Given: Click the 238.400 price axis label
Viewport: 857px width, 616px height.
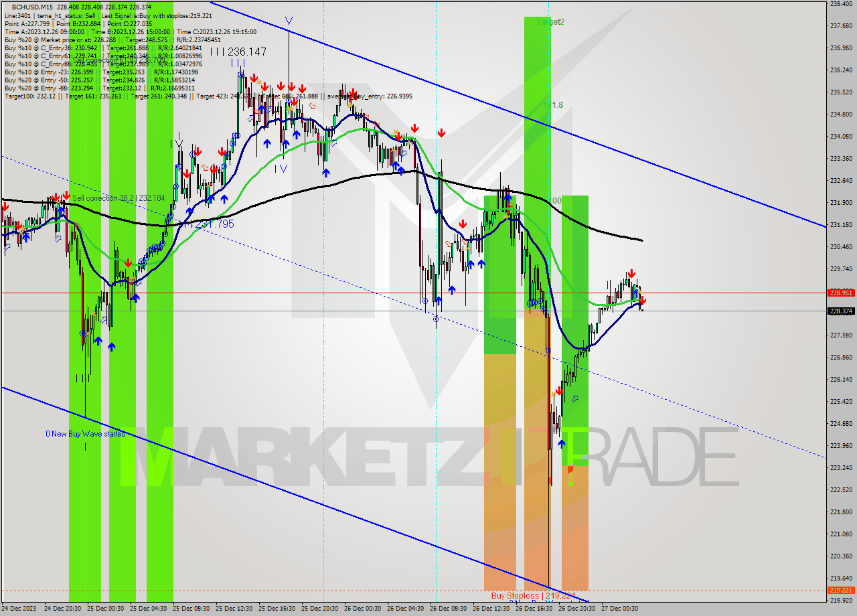Looking at the screenshot, I should click(x=840, y=3).
